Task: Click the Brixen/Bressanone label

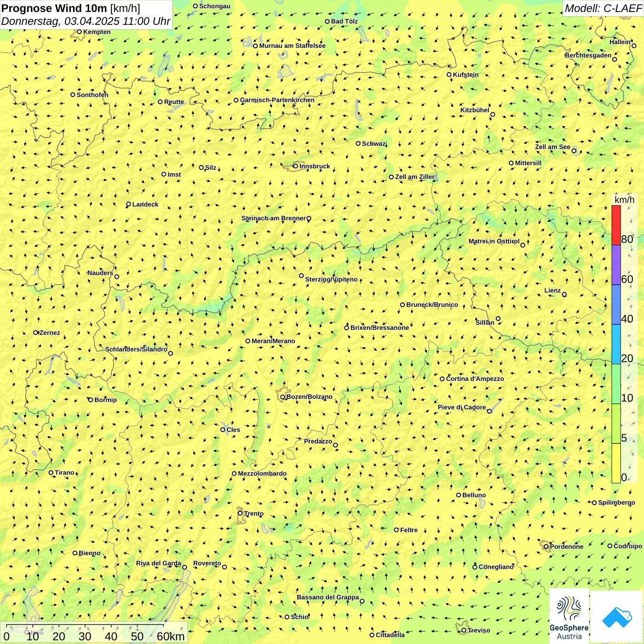Action: click(x=379, y=328)
